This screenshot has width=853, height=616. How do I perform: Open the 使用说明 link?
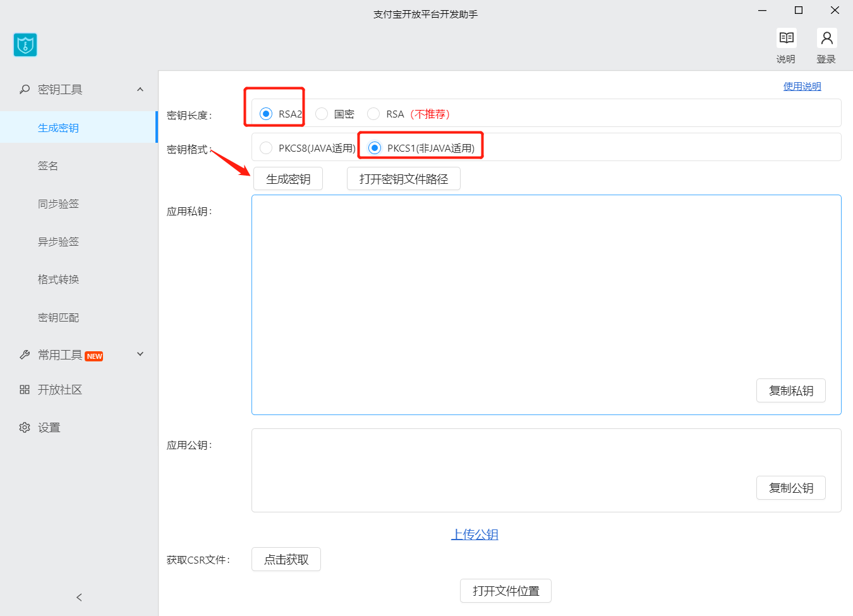point(802,87)
